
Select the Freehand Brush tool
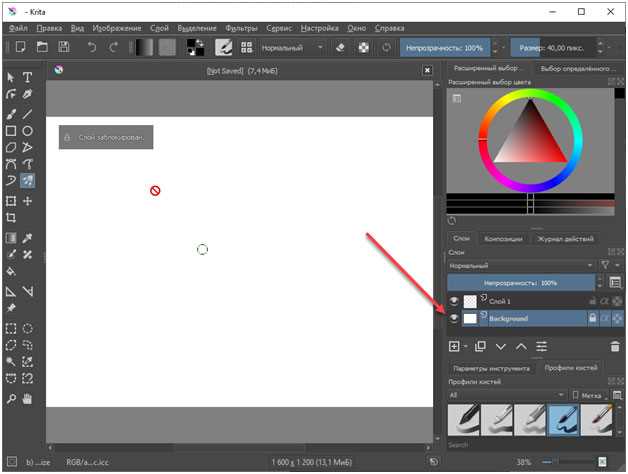[11, 114]
